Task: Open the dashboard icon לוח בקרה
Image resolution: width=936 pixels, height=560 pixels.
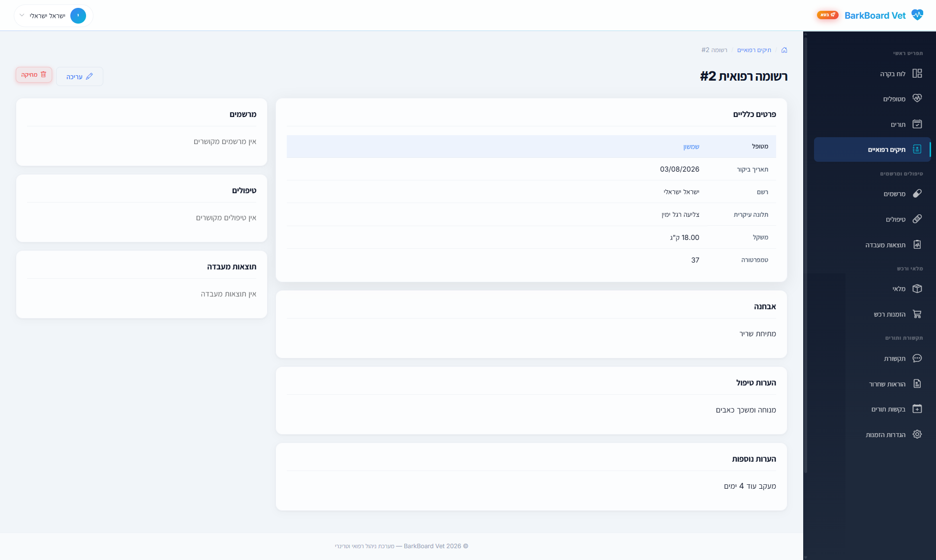Action: click(917, 73)
